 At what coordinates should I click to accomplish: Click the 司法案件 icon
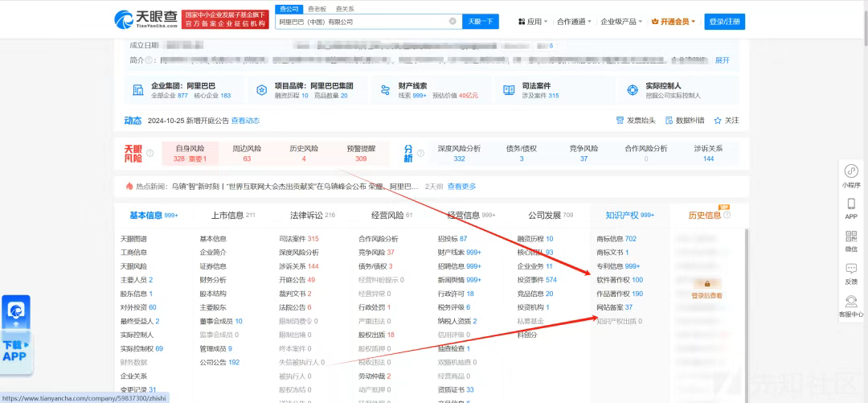(x=509, y=90)
